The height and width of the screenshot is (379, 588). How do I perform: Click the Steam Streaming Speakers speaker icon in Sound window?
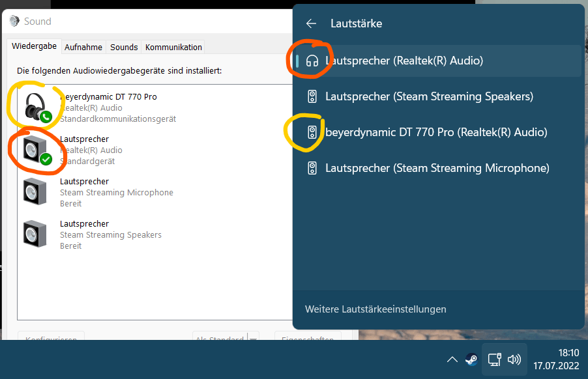(x=35, y=234)
